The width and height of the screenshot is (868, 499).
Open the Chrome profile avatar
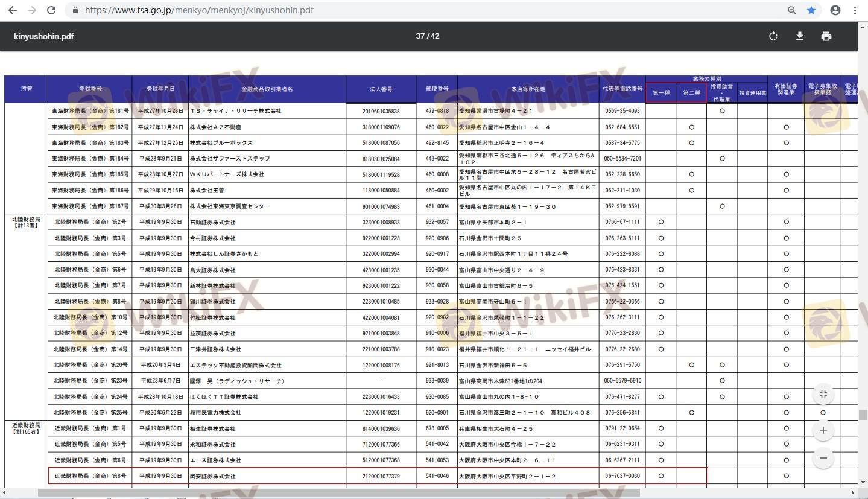835,10
